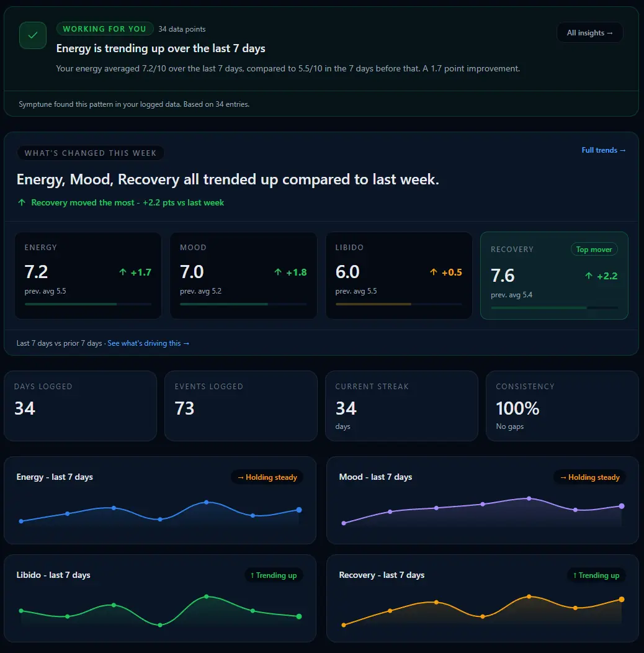Click the Recovery - last 7 days title
The width and height of the screenshot is (644, 653).
(382, 575)
